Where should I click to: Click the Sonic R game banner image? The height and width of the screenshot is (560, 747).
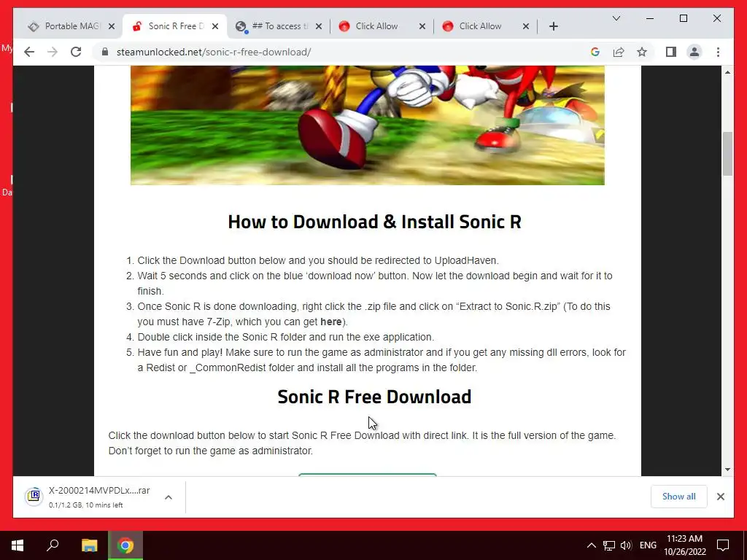coord(368,125)
